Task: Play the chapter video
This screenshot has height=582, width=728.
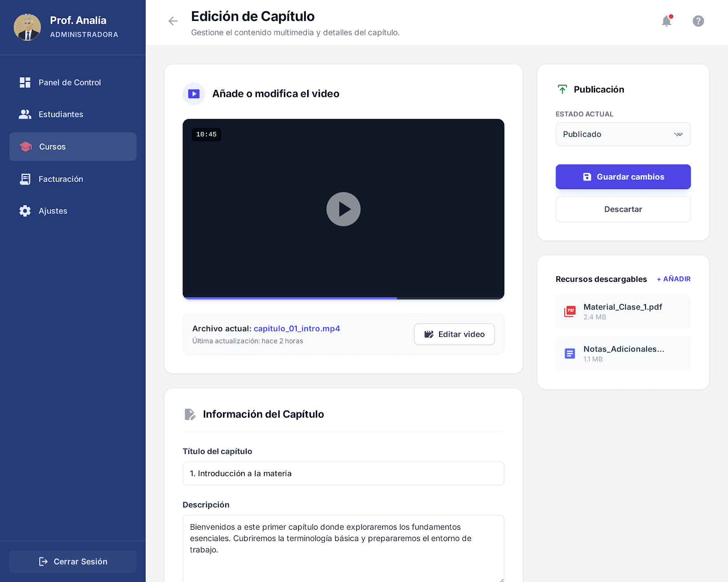Action: pyautogui.click(x=344, y=209)
